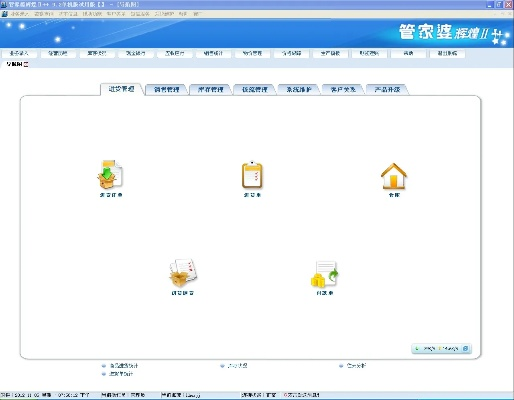
Task: Switch to the 产品升级 tab
Action: (x=387, y=89)
